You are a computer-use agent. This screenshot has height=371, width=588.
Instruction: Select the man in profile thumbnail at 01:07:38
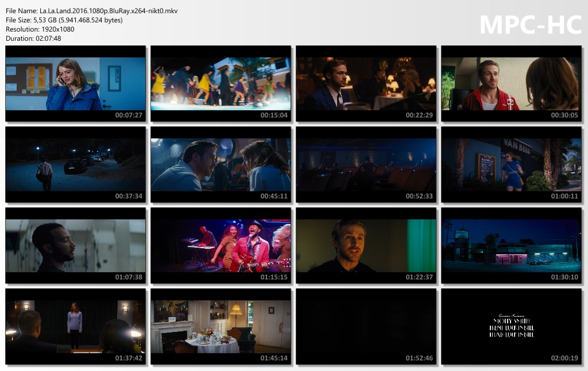point(76,245)
